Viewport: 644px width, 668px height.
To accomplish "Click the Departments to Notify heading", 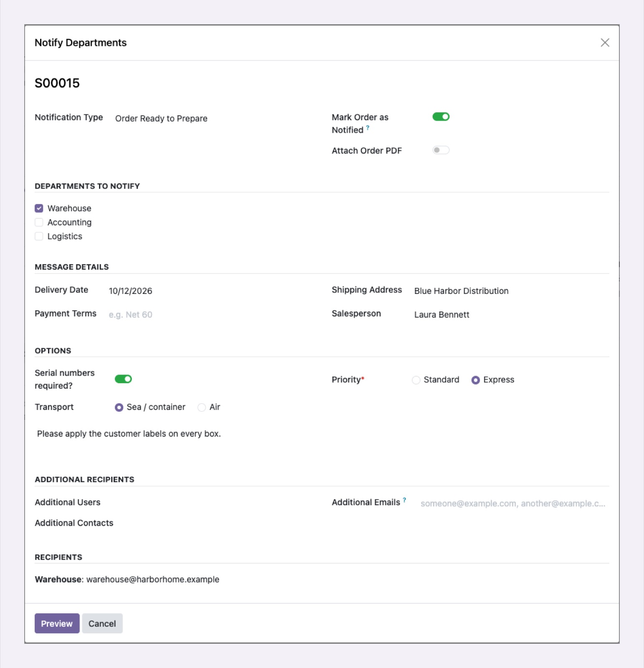I will tap(87, 186).
